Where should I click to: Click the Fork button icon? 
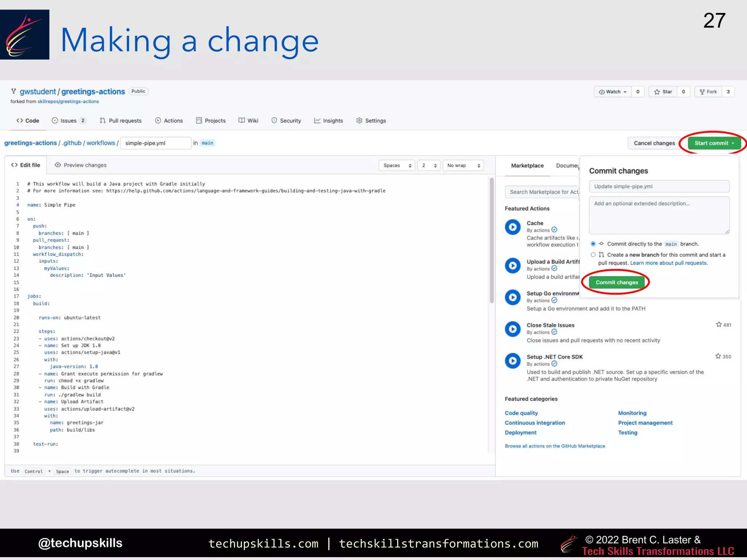[702, 92]
